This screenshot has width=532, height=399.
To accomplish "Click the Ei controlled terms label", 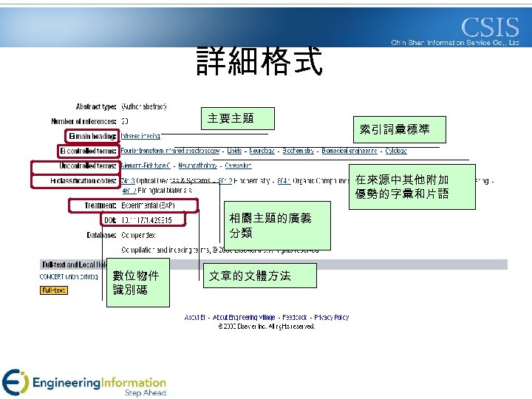I will 88,151.
